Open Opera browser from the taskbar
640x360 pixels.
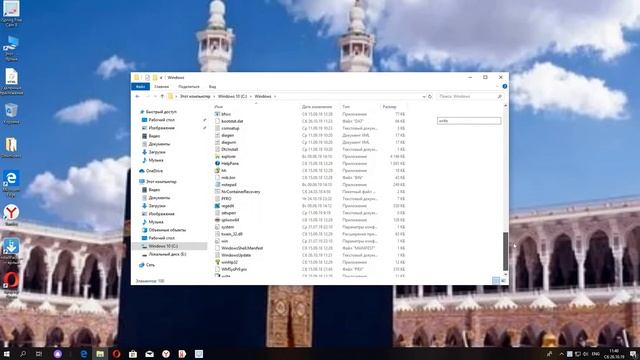(116, 354)
